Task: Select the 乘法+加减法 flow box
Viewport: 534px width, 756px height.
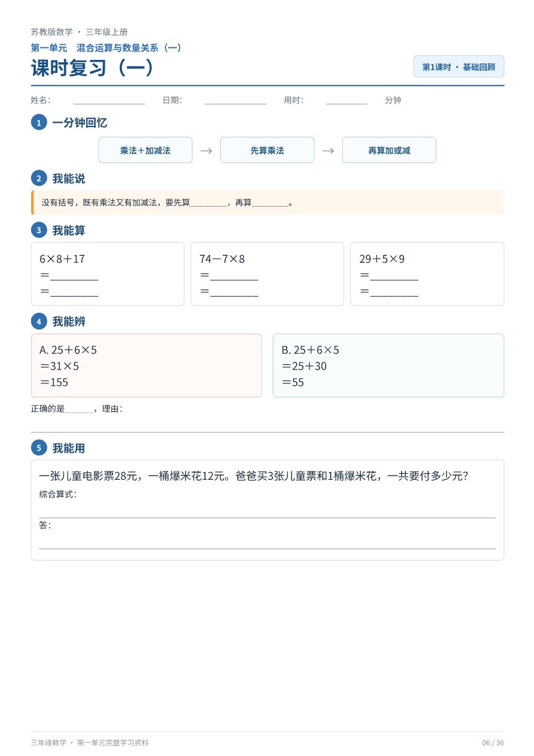Action: pos(145,150)
